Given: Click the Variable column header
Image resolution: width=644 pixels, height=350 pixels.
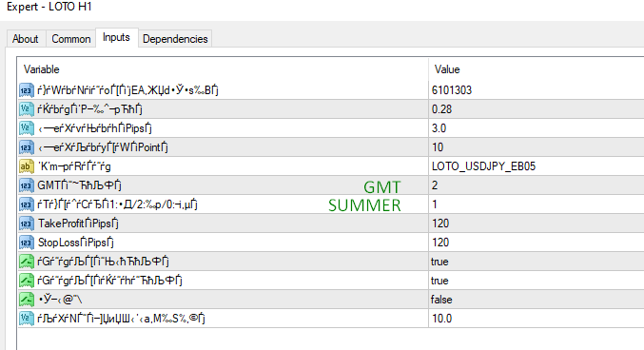Looking at the screenshot, I should pyautogui.click(x=223, y=69).
